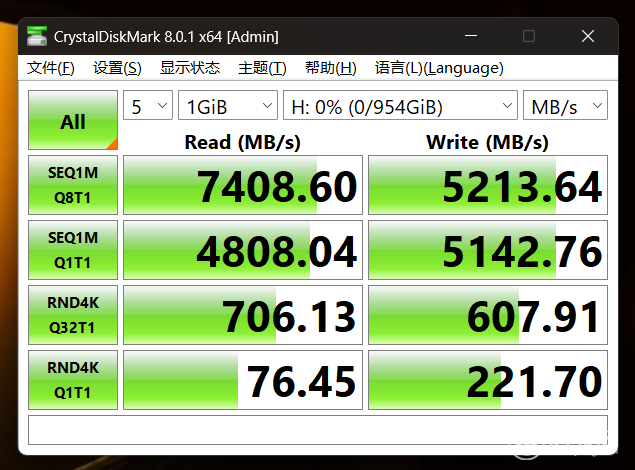The image size is (635, 470).
Task: Click the Read (MB/s) column header
Action: coord(243,142)
